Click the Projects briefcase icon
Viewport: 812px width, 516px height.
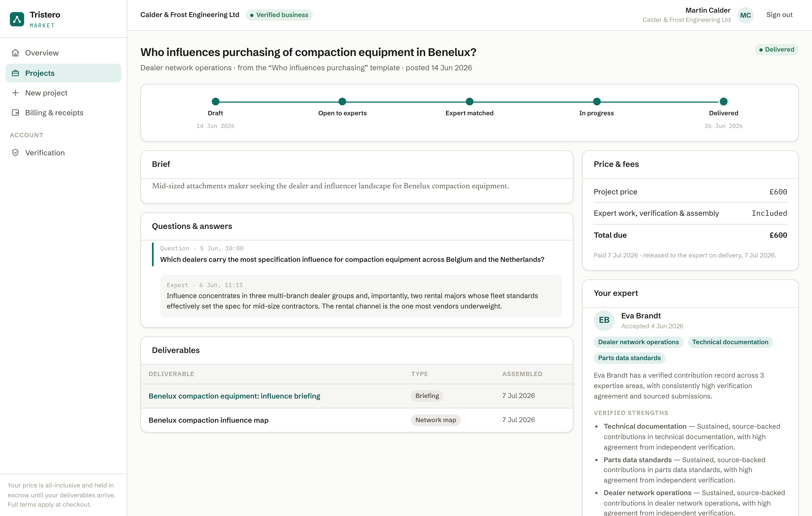(15, 73)
